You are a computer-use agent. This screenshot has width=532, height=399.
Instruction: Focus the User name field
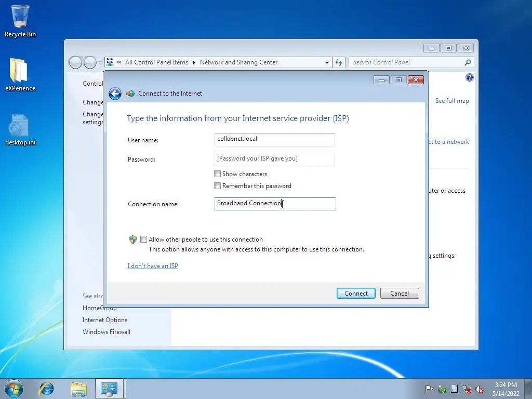(x=274, y=139)
